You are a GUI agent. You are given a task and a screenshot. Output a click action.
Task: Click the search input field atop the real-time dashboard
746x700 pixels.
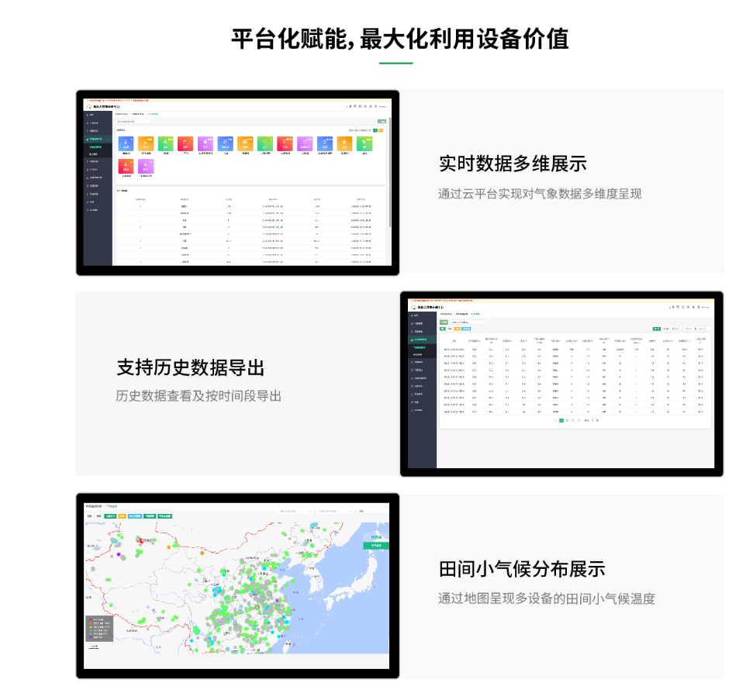133,121
